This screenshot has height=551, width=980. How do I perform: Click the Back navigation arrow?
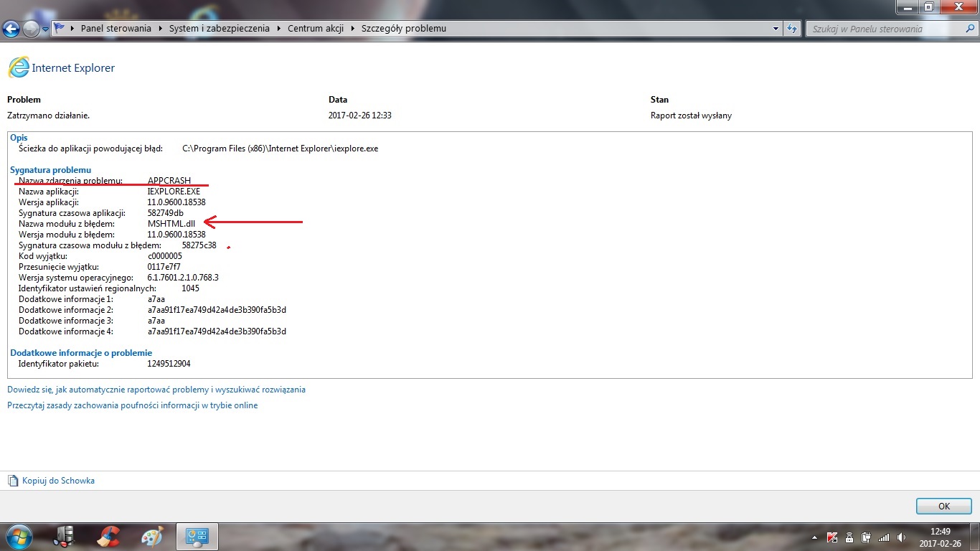[11, 29]
